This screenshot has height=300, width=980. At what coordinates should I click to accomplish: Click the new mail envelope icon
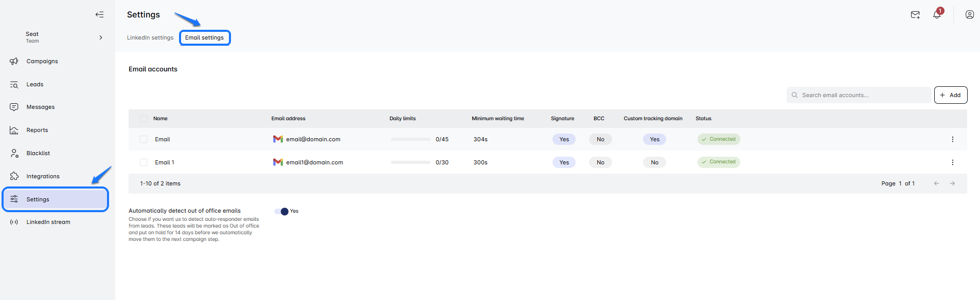(915, 15)
